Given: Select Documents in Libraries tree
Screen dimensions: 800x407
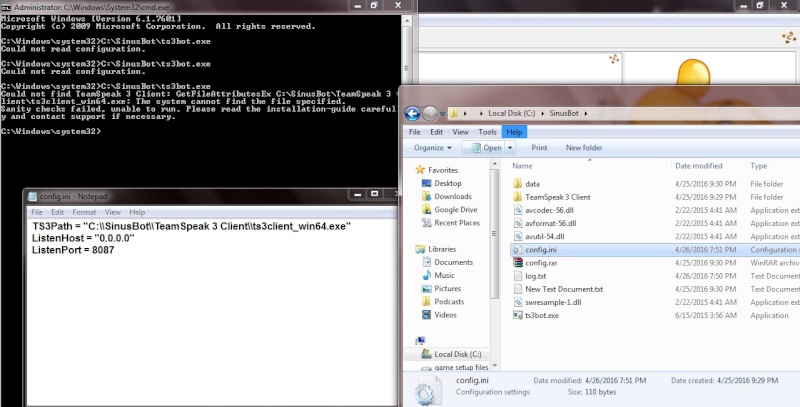Looking at the screenshot, I should point(454,263).
